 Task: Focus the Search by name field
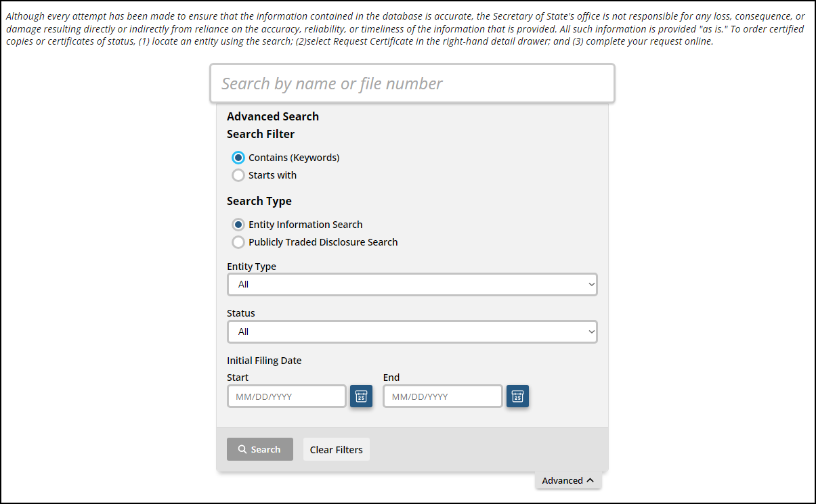tap(412, 84)
